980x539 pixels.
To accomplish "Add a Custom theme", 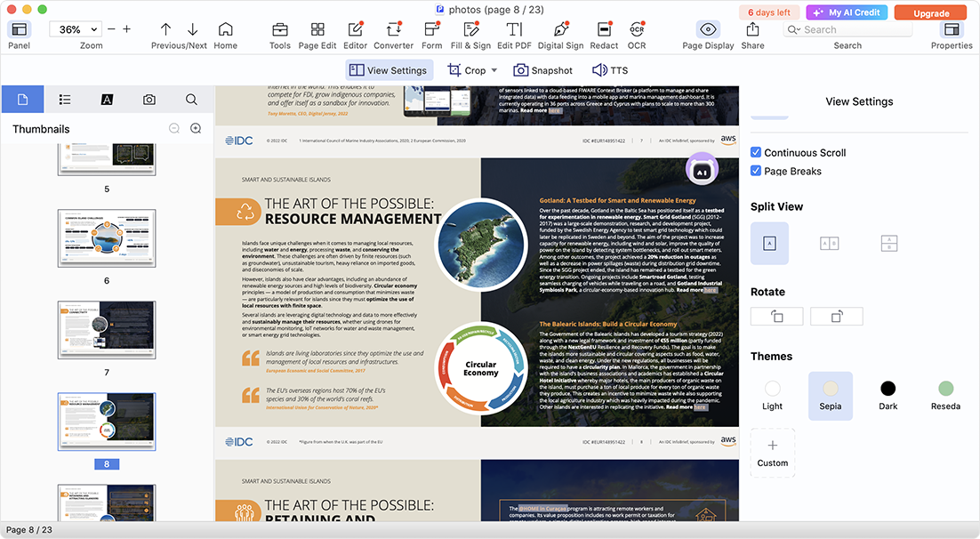I will 773,453.
